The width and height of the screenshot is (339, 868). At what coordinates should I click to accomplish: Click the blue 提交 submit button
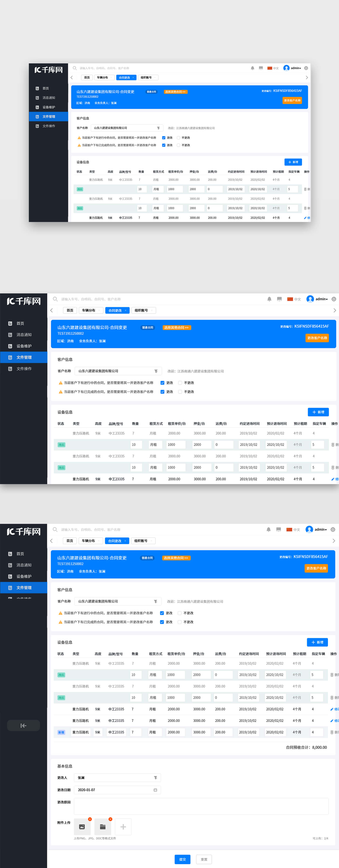(182, 859)
